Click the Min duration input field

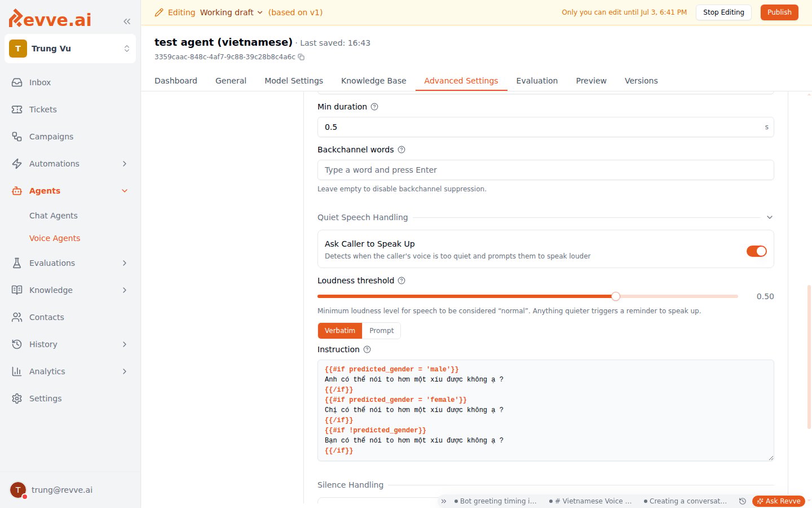pyautogui.click(x=545, y=127)
